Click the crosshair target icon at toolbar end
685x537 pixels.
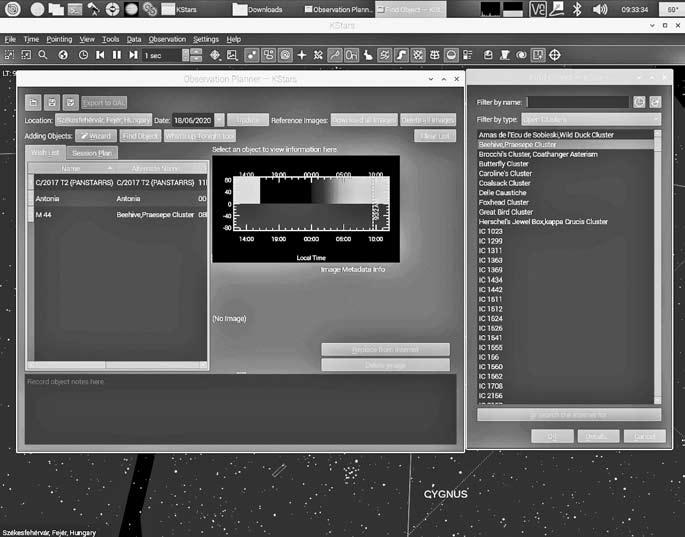pyautogui.click(x=555, y=55)
